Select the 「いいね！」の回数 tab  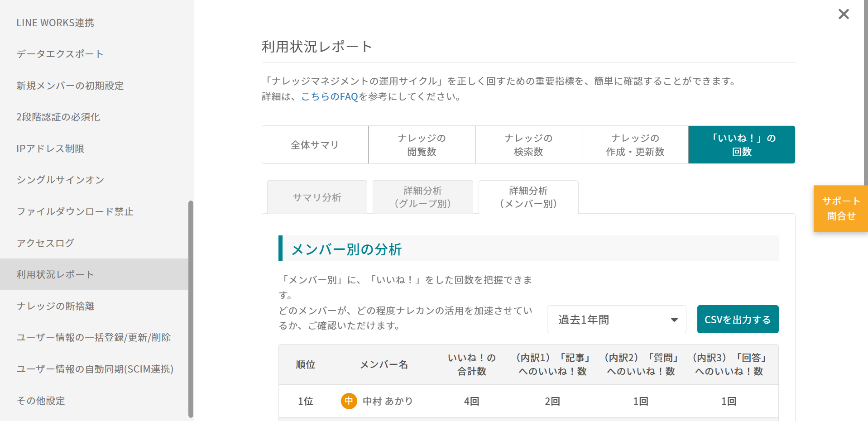pos(741,145)
